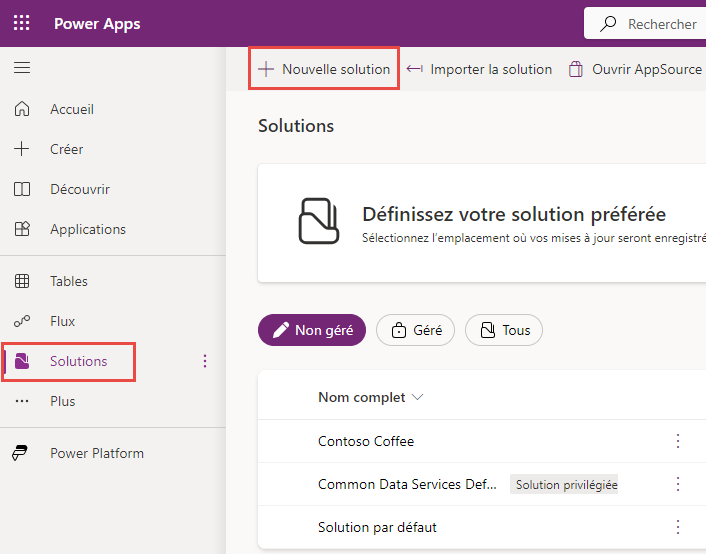This screenshot has height=554, width=706.
Task: Open the app launcher waffle icon
Action: 22,23
